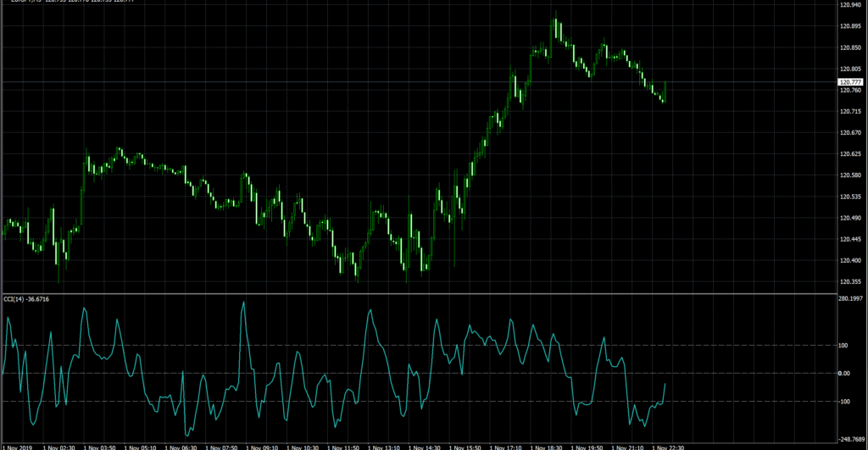Click the time label 1 Nov 07:50
Image resolution: width=868 pixels, height=450 pixels.
tap(221, 447)
